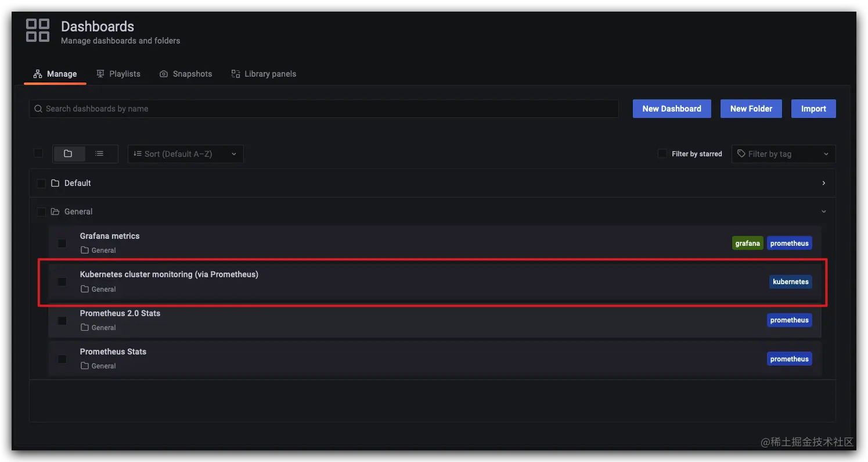This screenshot has width=868, height=462.
Task: Select the Grafana metrics checkbox
Action: (62, 243)
